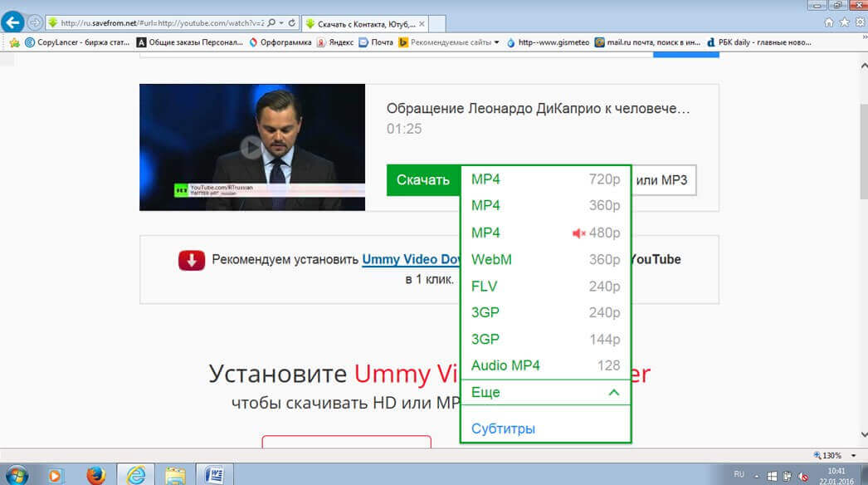Expand Рекомендуемые сайты favorites dropdown

496,42
